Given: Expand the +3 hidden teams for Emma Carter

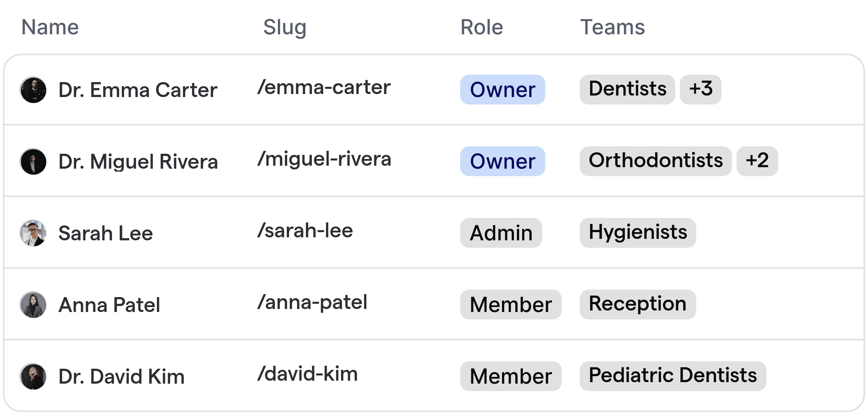Looking at the screenshot, I should 700,89.
